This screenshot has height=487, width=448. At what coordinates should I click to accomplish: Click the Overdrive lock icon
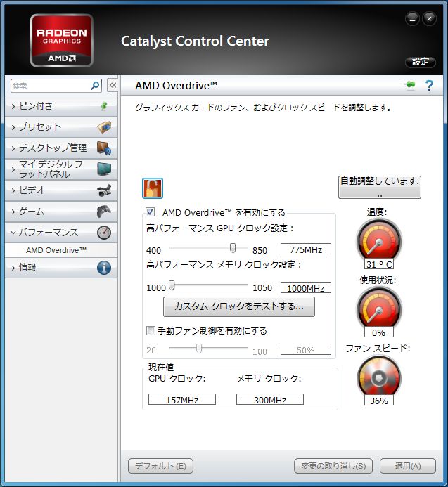tap(153, 188)
